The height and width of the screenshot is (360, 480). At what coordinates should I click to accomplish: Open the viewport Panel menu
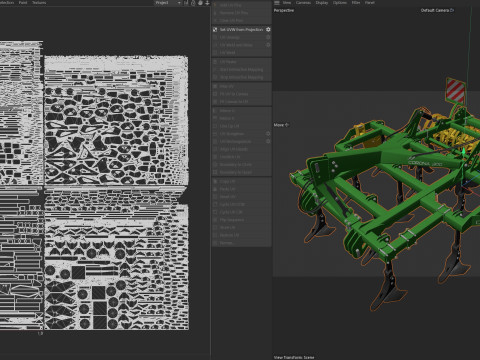click(x=370, y=3)
